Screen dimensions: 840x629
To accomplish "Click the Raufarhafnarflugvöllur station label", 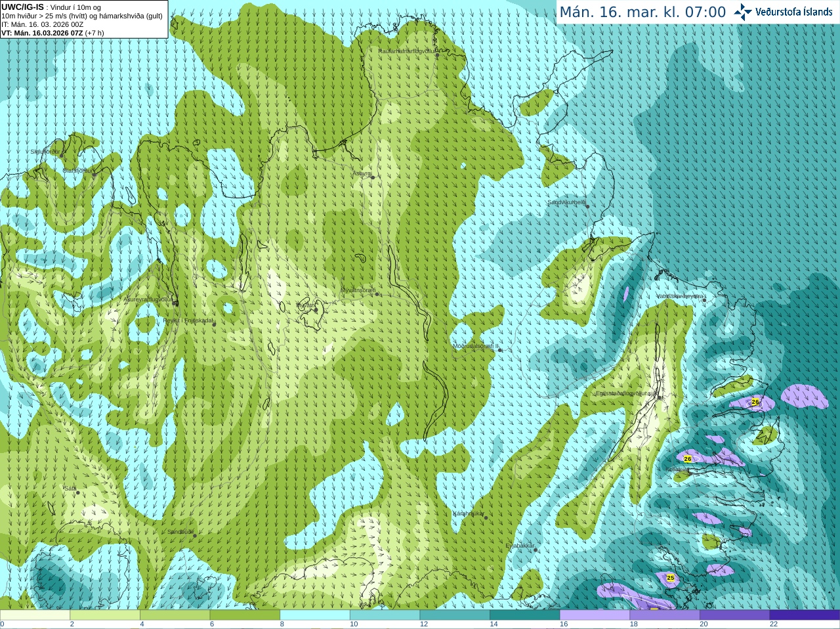I will [x=408, y=51].
